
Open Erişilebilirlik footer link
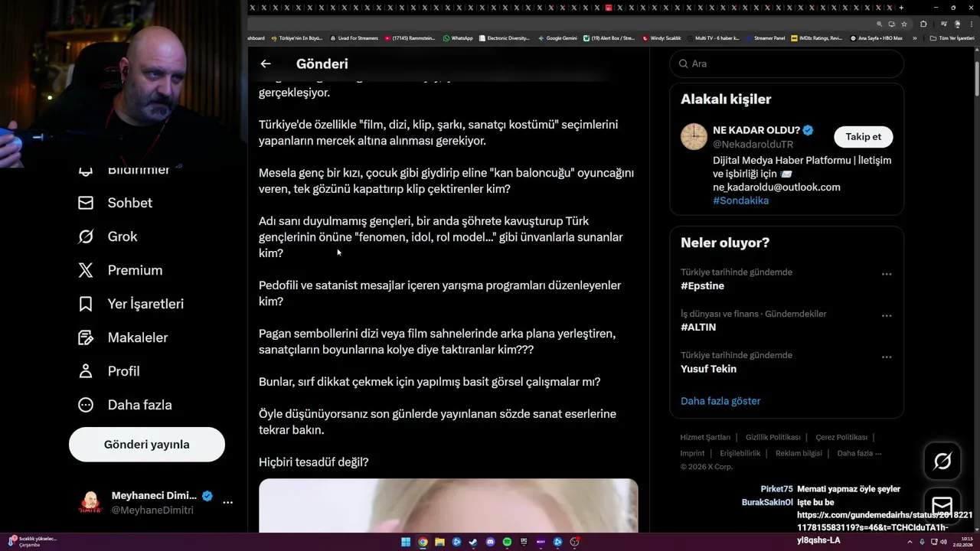pyautogui.click(x=740, y=453)
